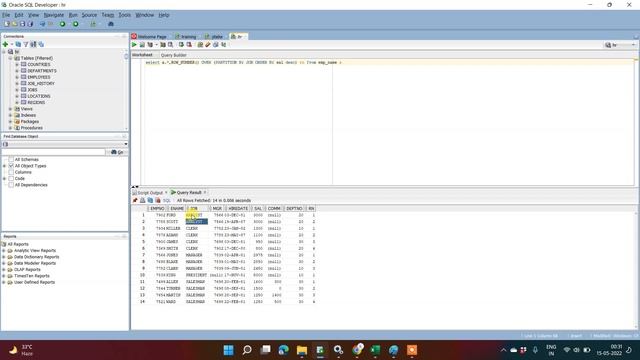The height and width of the screenshot is (360, 640).
Task: Click the Save All icon in main toolbar
Action: 30,24
